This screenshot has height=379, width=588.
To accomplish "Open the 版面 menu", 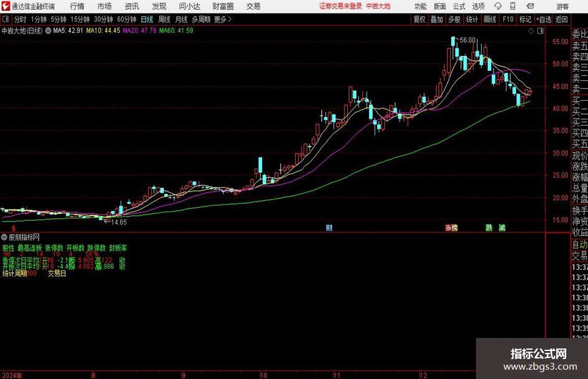I will (439, 6).
